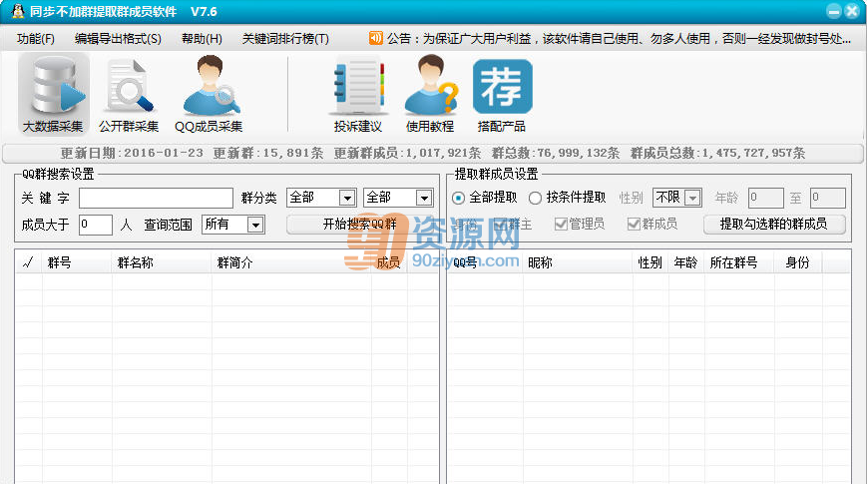Click the 群总数:76,999,132条 status text
This screenshot has width=868, height=484.
[x=556, y=153]
